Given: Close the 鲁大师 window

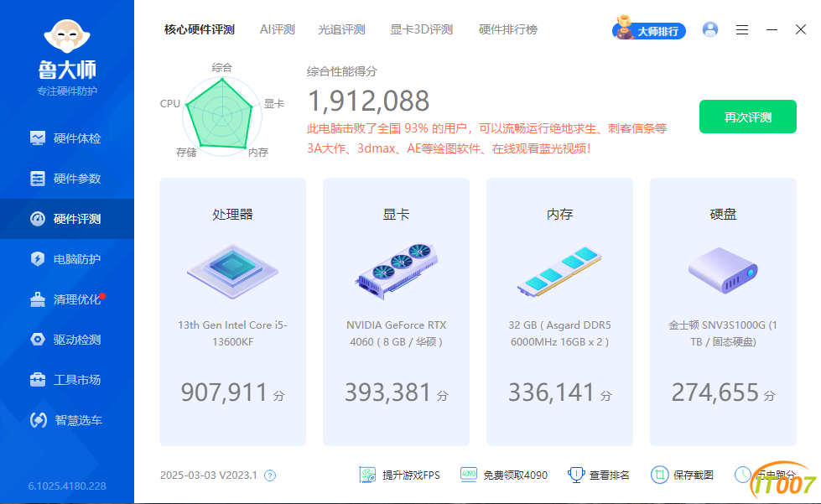Looking at the screenshot, I should (801, 29).
